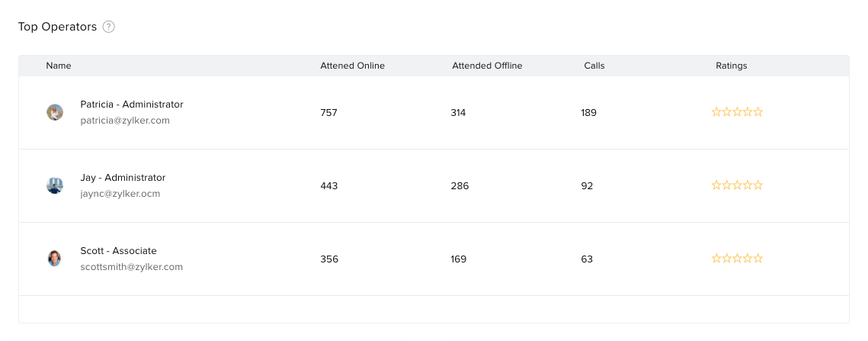The image size is (868, 341).
Task: Click the scottsmith@zylker.com email
Action: [132, 267]
